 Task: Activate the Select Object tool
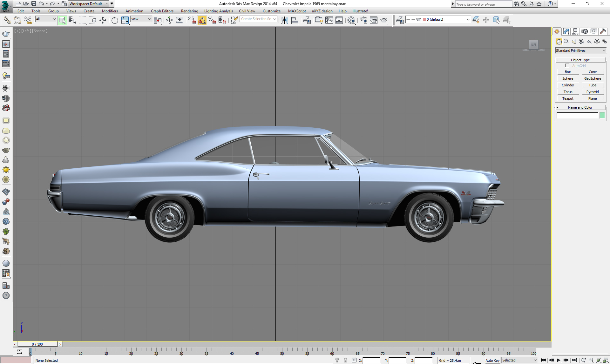(62, 20)
